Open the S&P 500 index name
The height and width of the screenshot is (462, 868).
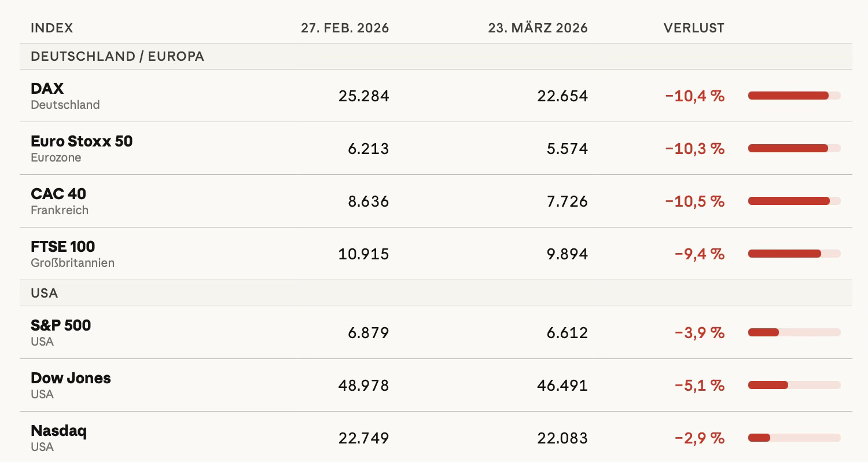pos(61,325)
